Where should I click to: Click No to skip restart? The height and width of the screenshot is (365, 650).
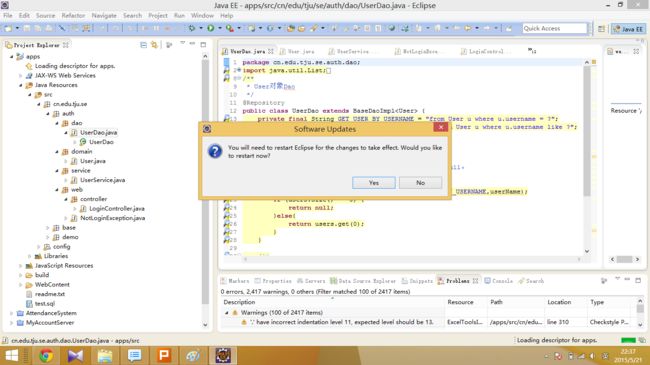(420, 183)
